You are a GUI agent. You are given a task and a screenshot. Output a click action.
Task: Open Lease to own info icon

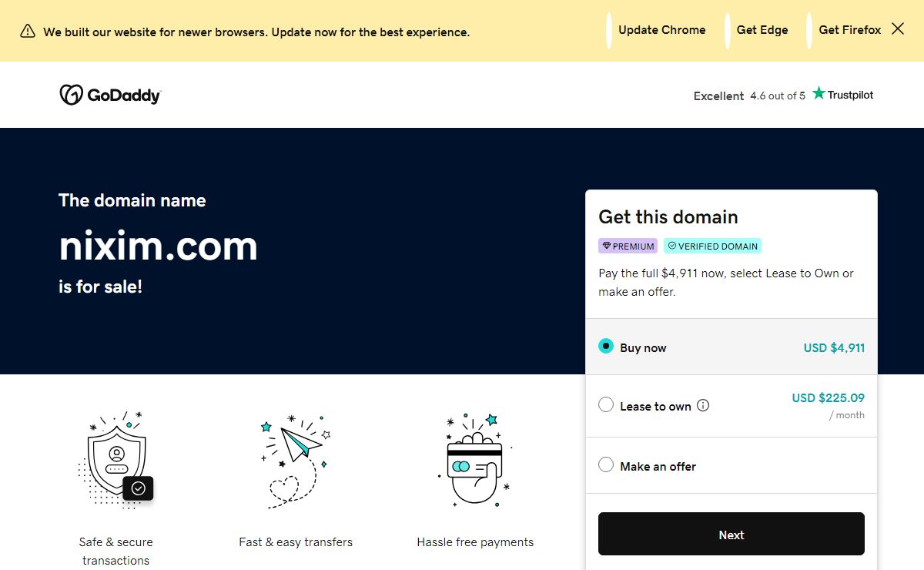pos(703,405)
